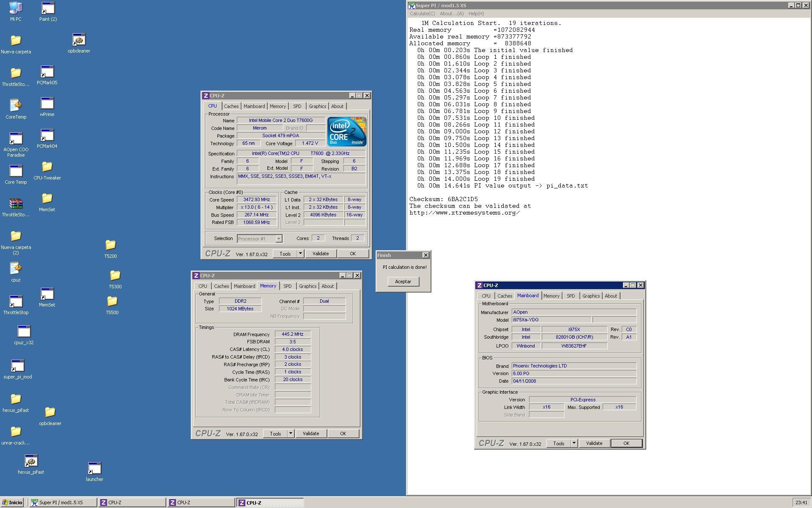Open the MemSet folder icon
The width and height of the screenshot is (812, 508).
pos(47,199)
